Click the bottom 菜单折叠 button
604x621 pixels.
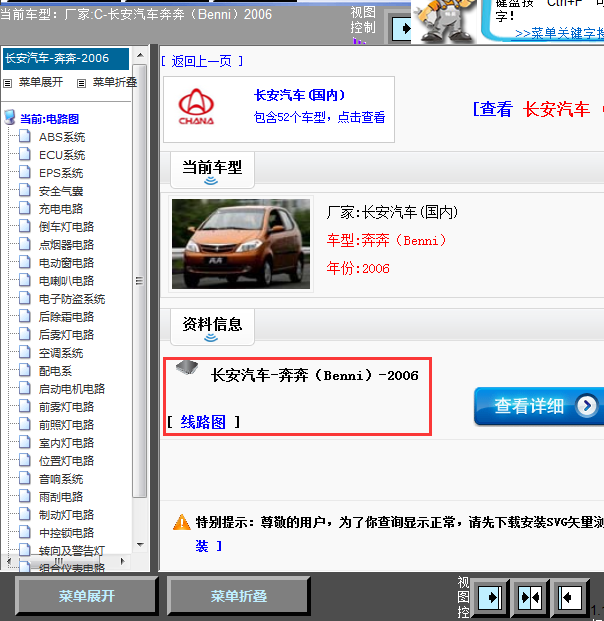(239, 596)
